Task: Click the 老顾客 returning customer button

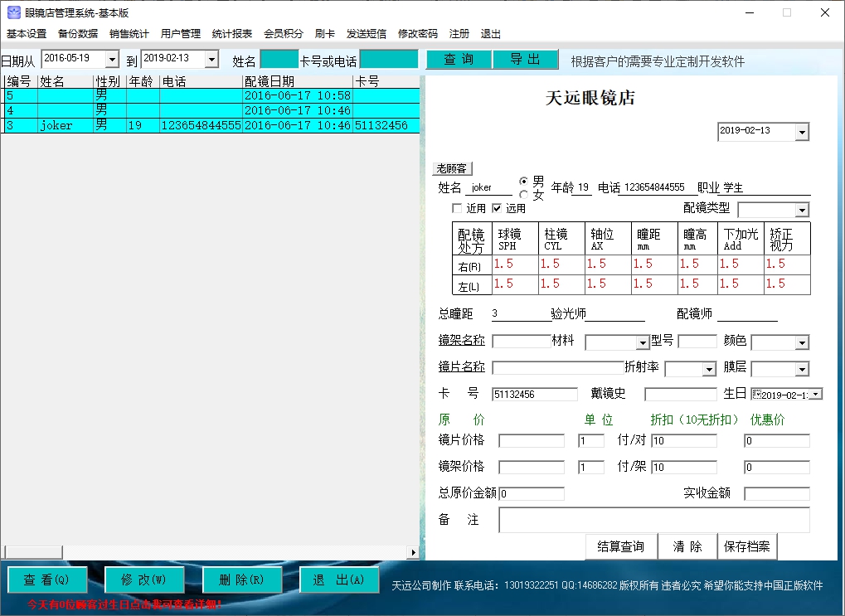Action: pos(450,167)
